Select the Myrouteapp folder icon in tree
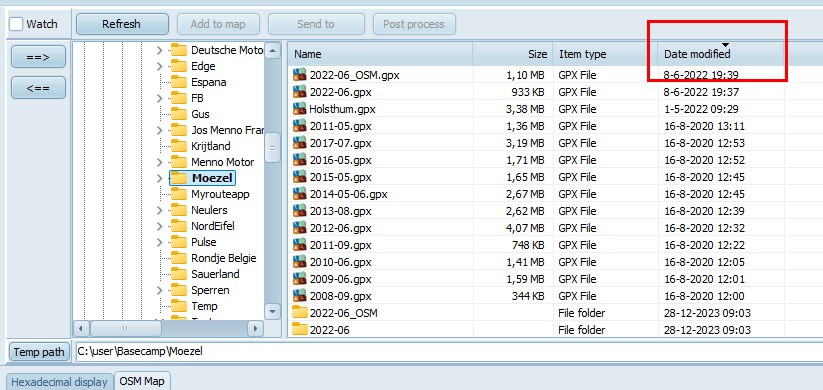This screenshot has width=823, height=390. (179, 194)
